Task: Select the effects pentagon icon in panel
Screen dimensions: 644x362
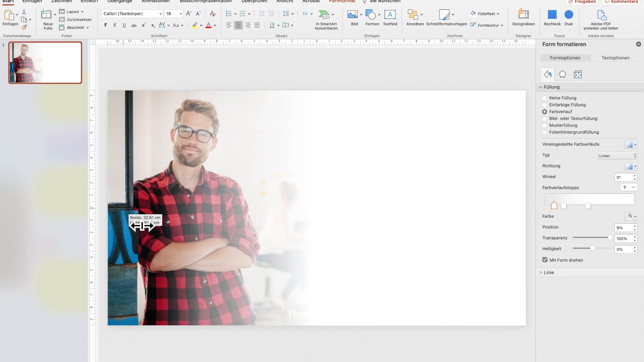Action: 562,74
